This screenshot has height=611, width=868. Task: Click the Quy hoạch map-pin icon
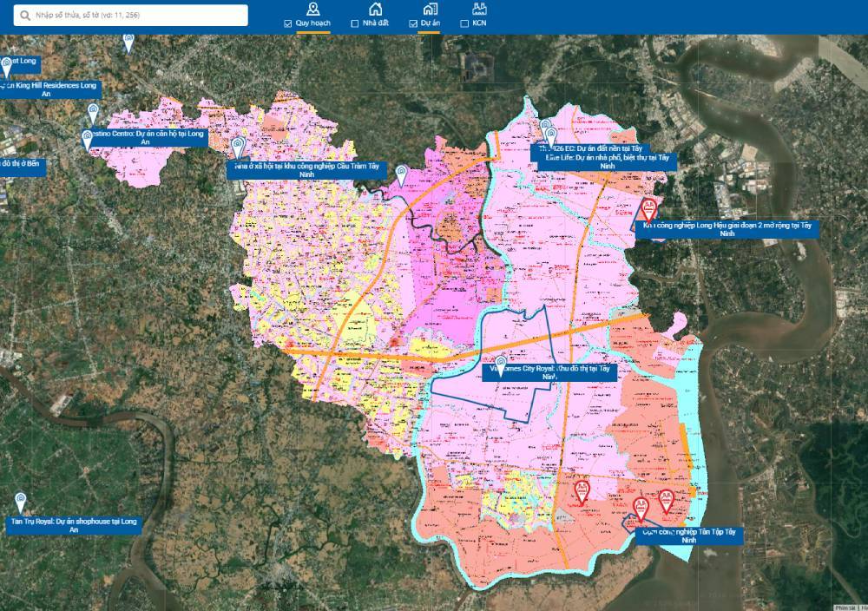[x=312, y=10]
